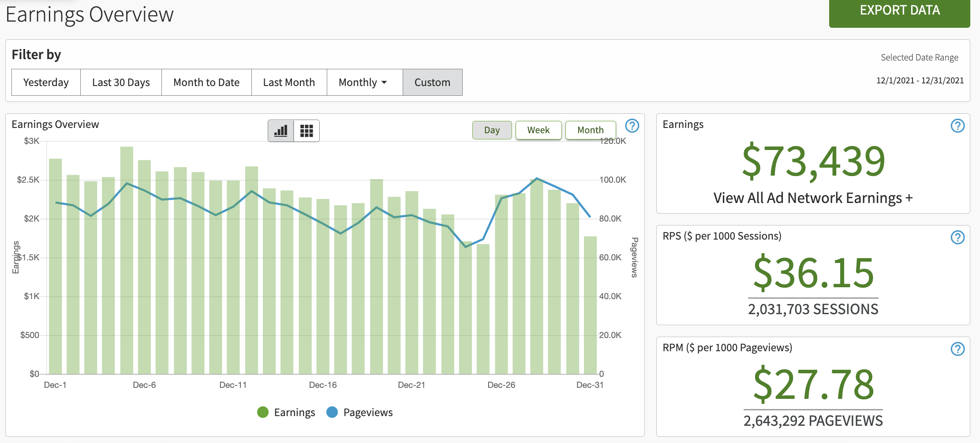This screenshot has width=980, height=443.
Task: Select Day chart granularity
Action: [x=492, y=130]
